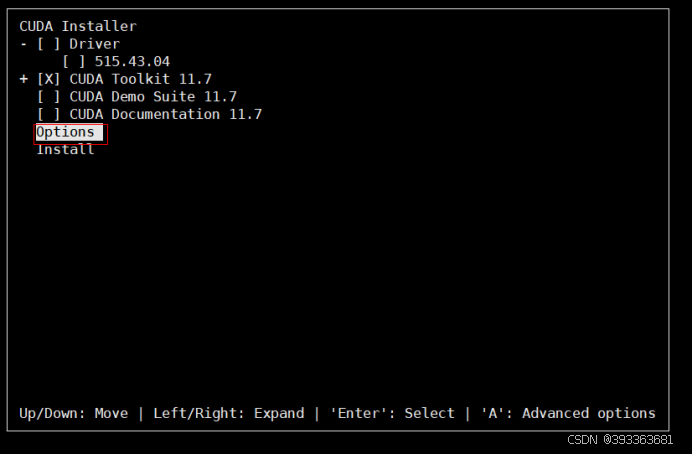Viewport: 692px width, 454px height.
Task: Select the Install entry
Action: (65, 150)
